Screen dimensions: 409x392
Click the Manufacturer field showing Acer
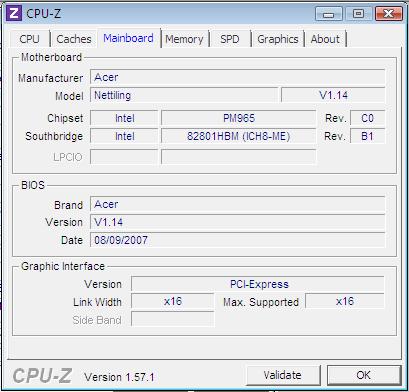[x=238, y=77]
